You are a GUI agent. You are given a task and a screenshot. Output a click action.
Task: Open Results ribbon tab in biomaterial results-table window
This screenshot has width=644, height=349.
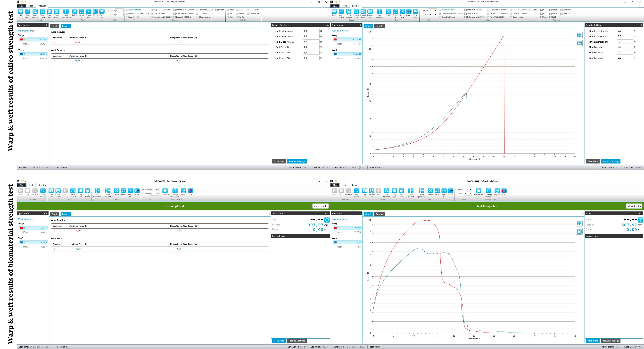pos(42,185)
